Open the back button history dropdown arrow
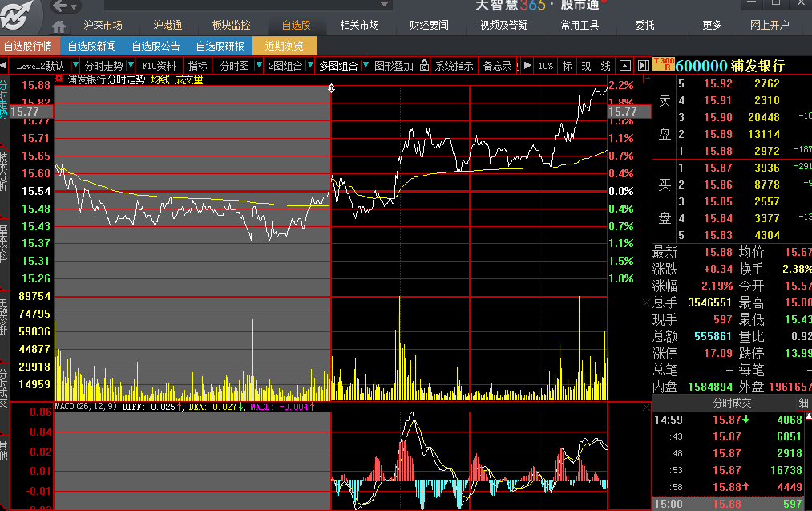Viewport: 812px width, 511px height. (x=74, y=6)
